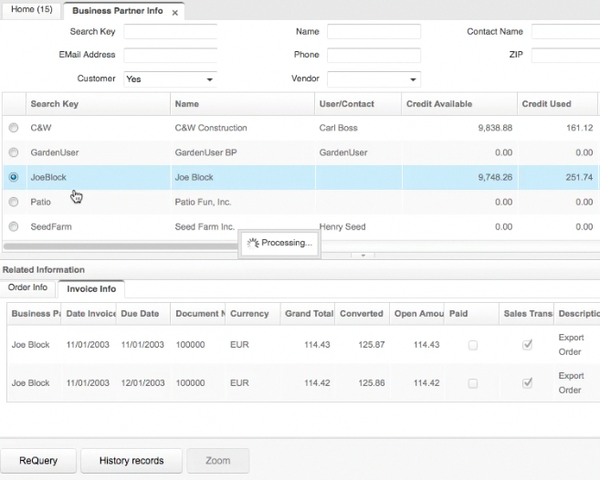This screenshot has width=600, height=480.
Task: Select the Invoice Info tab
Action: (91, 289)
